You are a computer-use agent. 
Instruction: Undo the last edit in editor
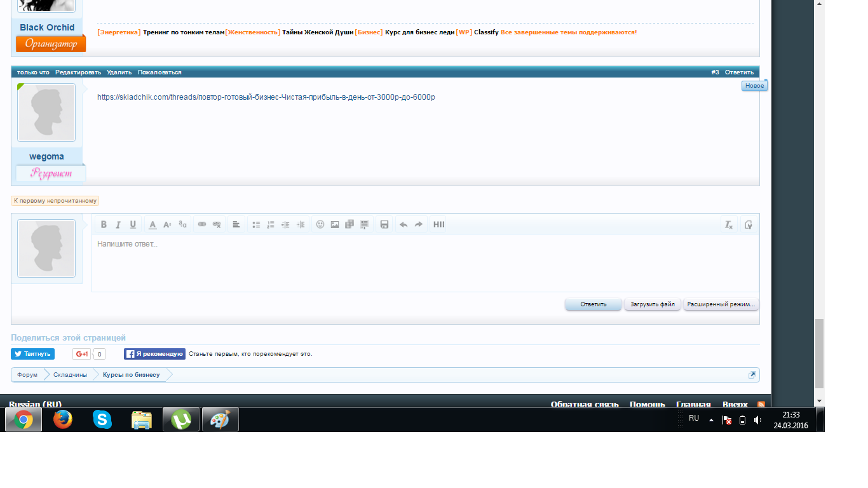click(403, 224)
